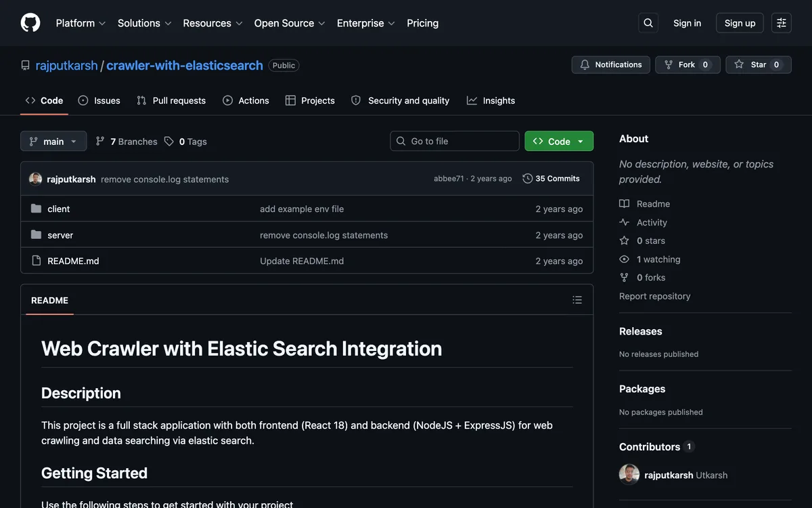This screenshot has width=812, height=508.
Task: Open latest commit 'remove console.log statements'
Action: 165,179
